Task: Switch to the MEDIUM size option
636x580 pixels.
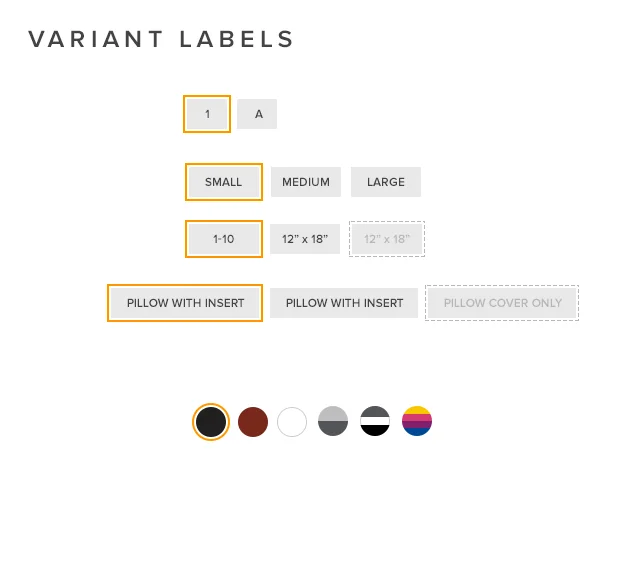Action: pyautogui.click(x=306, y=182)
